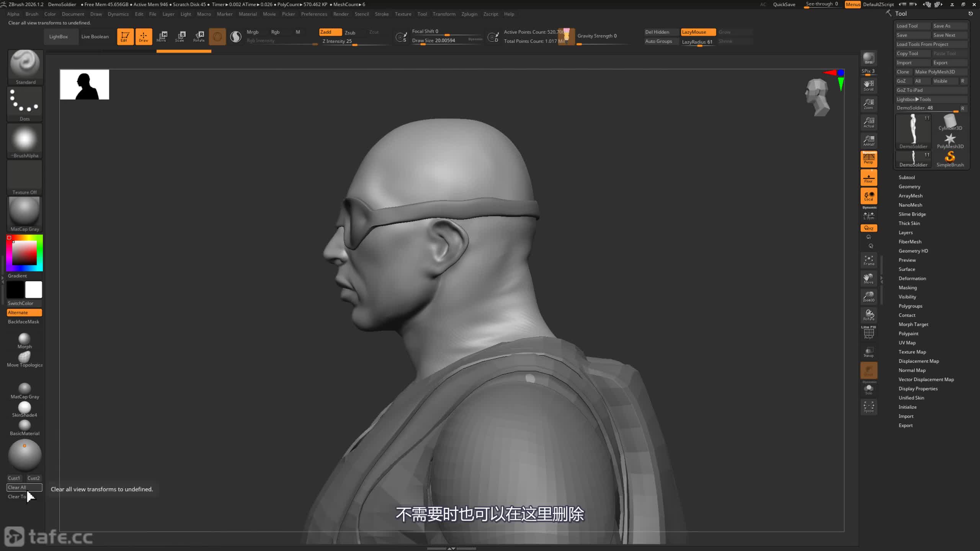
Task: Toggle XYZ rotation mode
Action: (869, 228)
